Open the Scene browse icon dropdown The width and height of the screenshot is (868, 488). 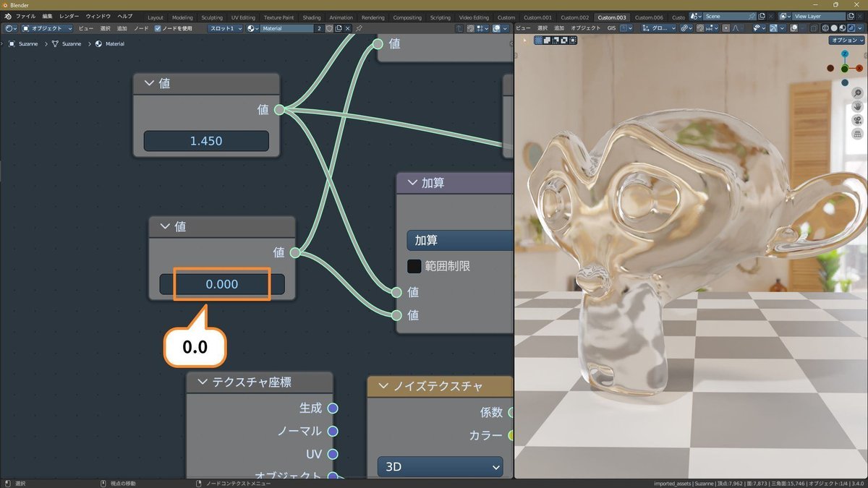tap(696, 16)
